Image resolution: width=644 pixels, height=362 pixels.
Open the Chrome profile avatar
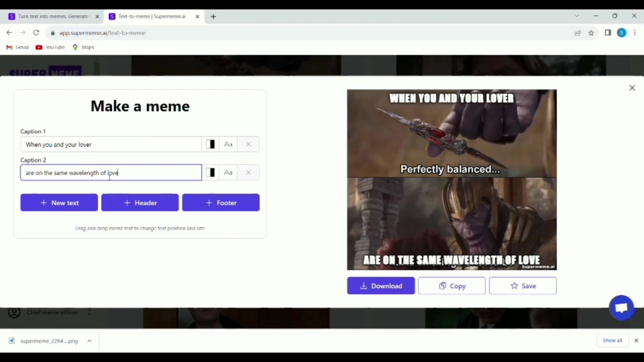tap(622, 33)
